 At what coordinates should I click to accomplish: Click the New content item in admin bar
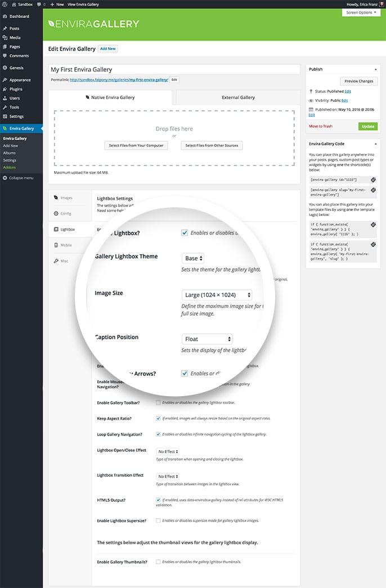pos(57,4)
